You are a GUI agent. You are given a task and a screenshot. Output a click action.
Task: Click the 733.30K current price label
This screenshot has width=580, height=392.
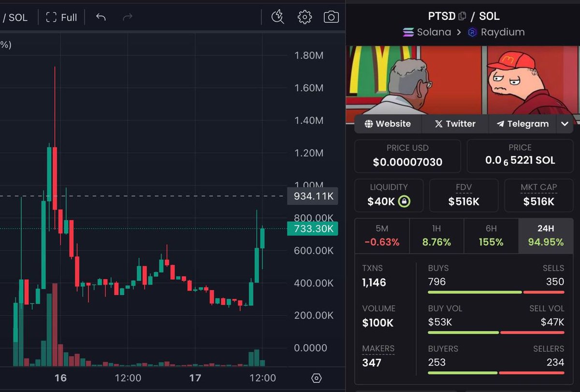(x=312, y=229)
